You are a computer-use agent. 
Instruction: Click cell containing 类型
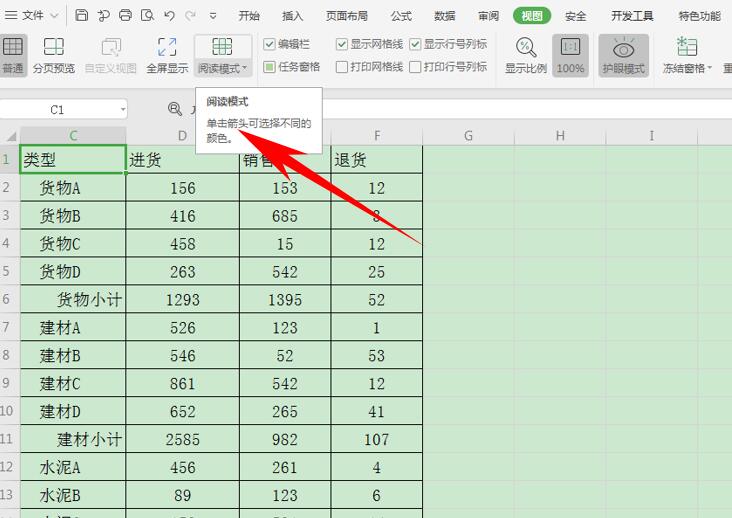(x=73, y=160)
